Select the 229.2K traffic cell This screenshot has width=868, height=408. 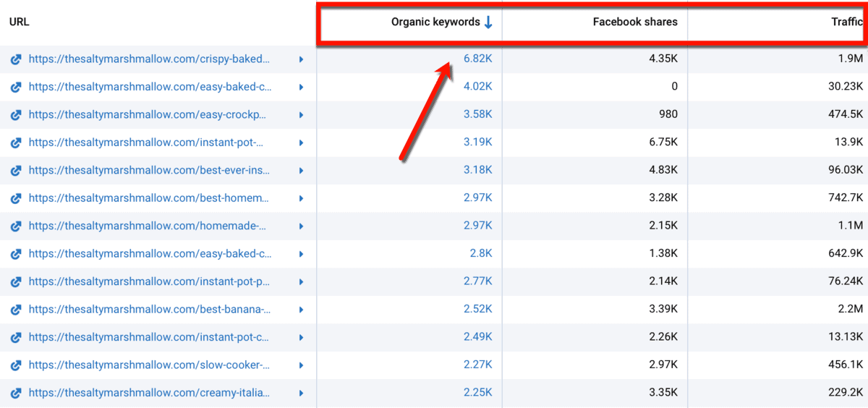845,393
